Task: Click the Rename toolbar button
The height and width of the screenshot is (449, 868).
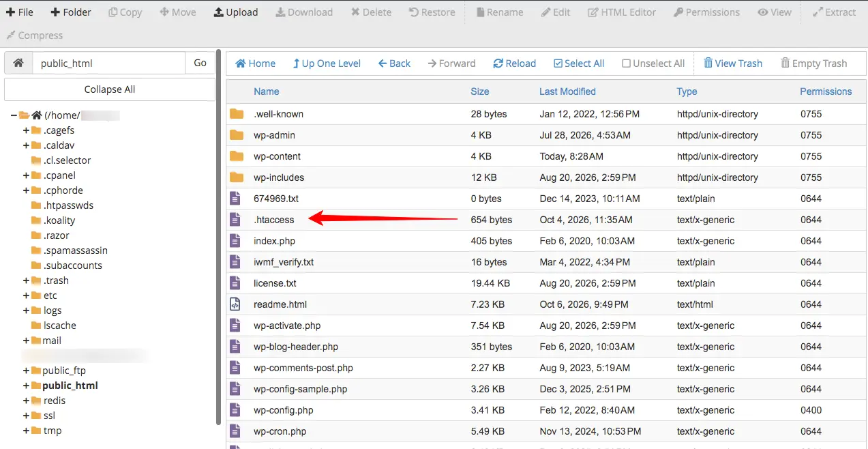Action: (500, 12)
